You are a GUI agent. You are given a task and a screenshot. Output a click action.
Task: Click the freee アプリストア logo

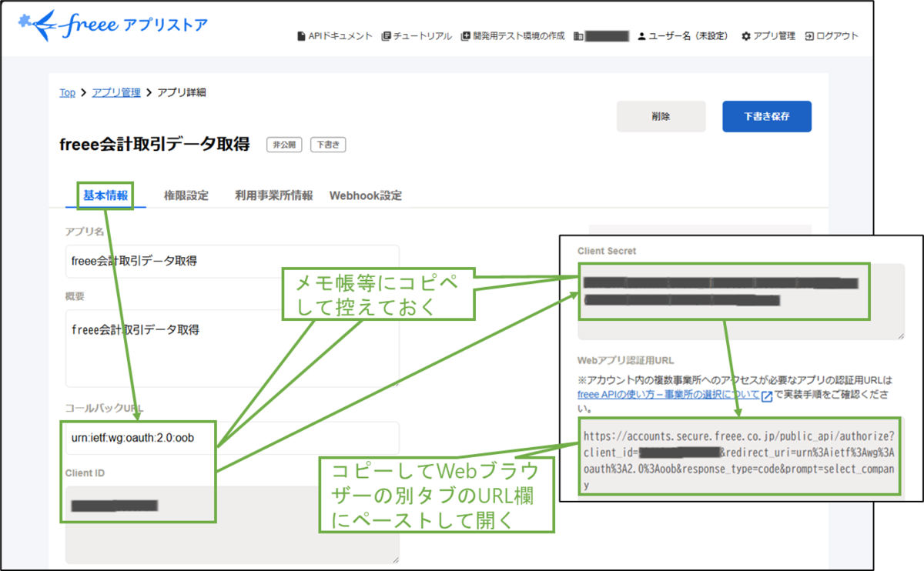tap(113, 24)
